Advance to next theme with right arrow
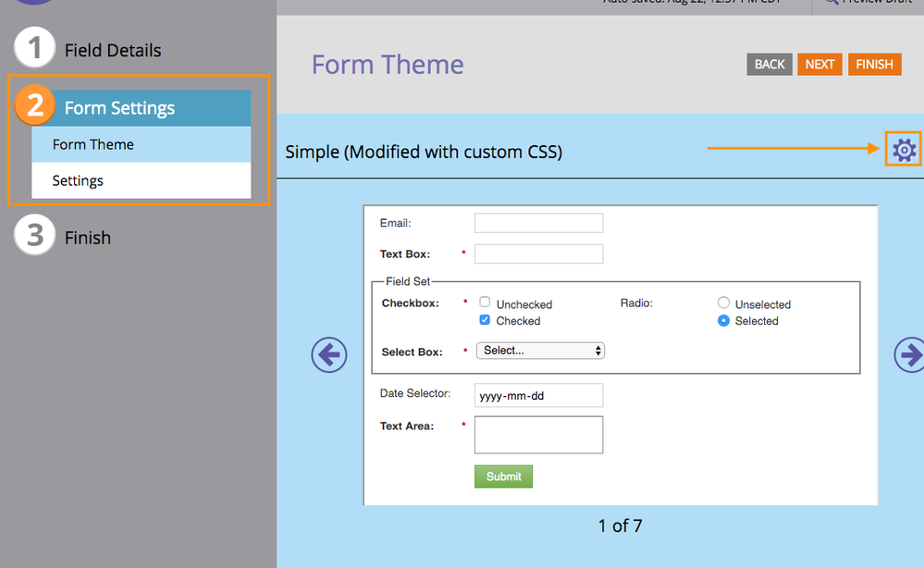Viewport: 924px width, 568px height. click(x=910, y=355)
